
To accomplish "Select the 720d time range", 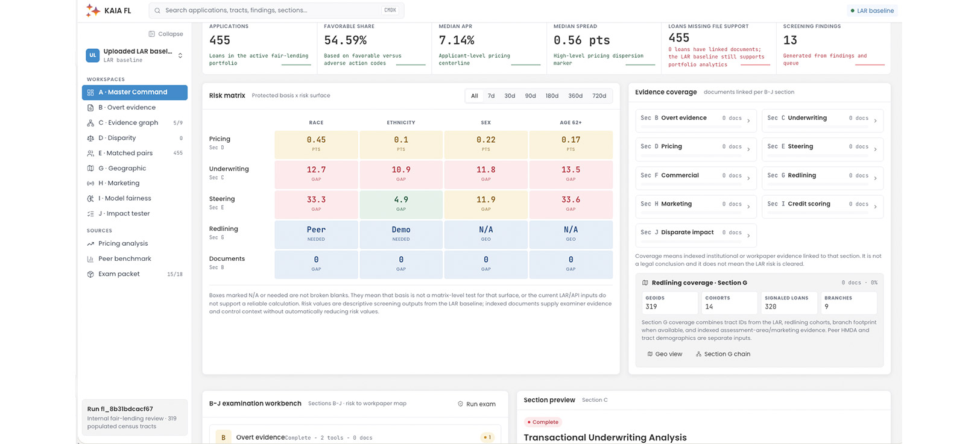I will click(599, 96).
